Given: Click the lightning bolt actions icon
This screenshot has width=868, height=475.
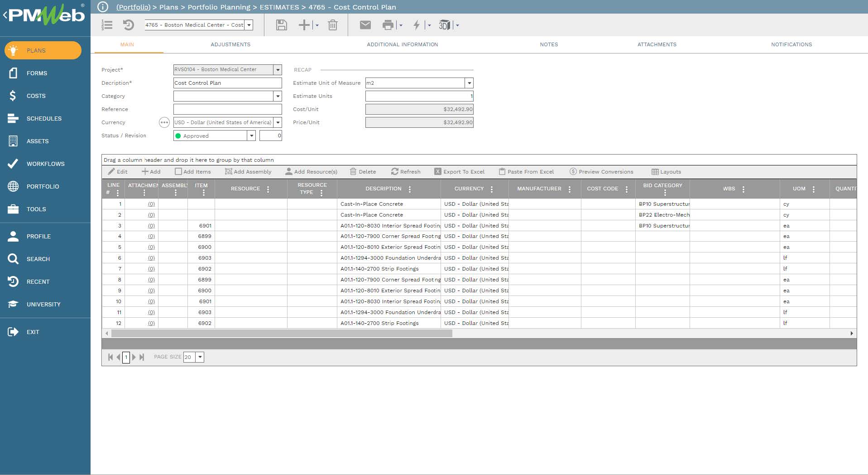Looking at the screenshot, I should coord(417,25).
